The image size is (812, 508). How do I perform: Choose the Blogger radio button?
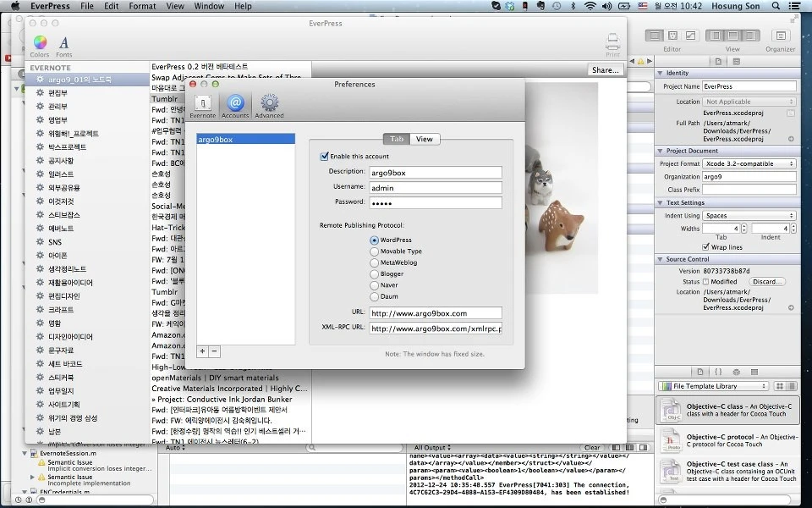374,274
